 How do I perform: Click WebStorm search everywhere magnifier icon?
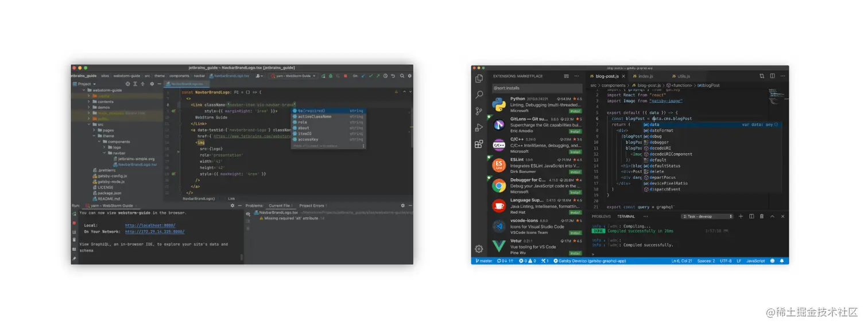click(402, 76)
